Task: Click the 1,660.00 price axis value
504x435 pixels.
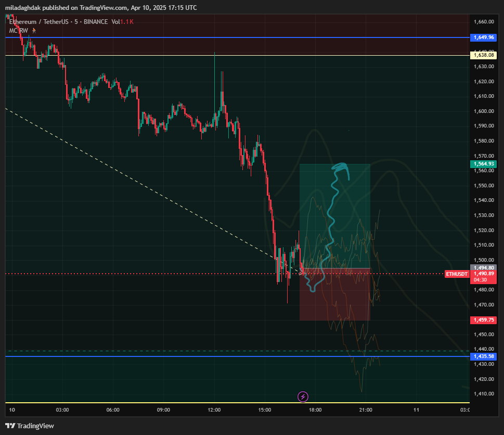Action: tap(484, 21)
